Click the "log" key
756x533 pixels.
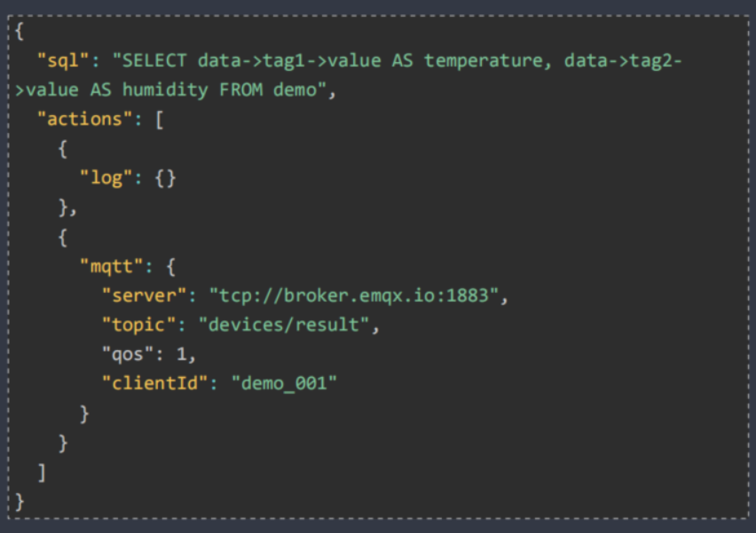coord(106,178)
